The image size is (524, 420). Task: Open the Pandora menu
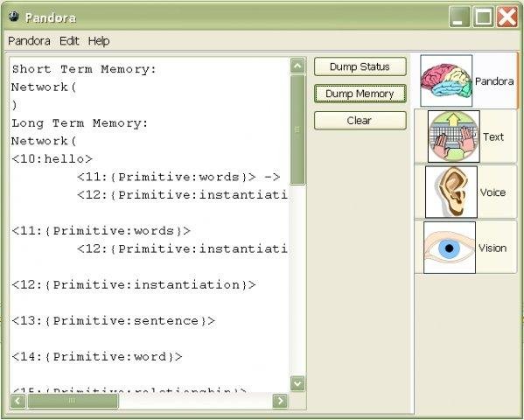click(x=30, y=41)
